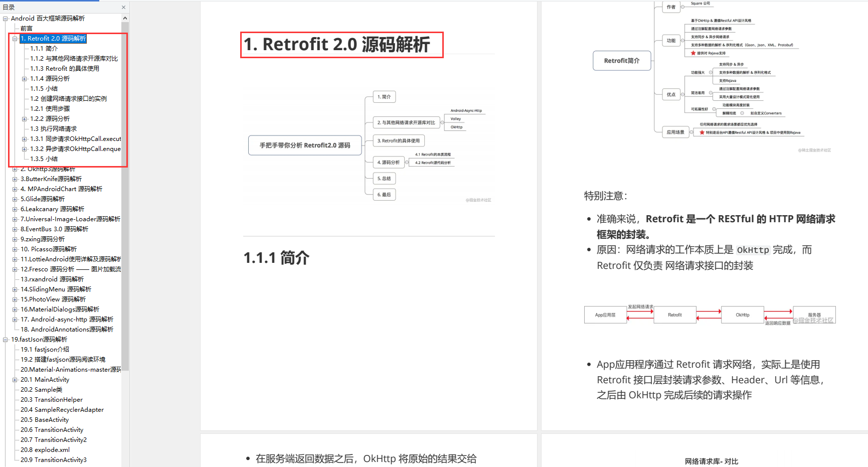The height and width of the screenshot is (467, 868).
Task: Open 1.2 创建网络请求接口的实例
Action: pos(69,99)
